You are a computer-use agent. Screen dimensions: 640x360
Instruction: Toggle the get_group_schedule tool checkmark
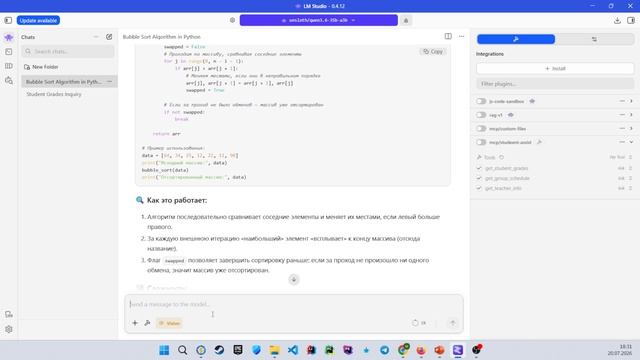(479, 178)
